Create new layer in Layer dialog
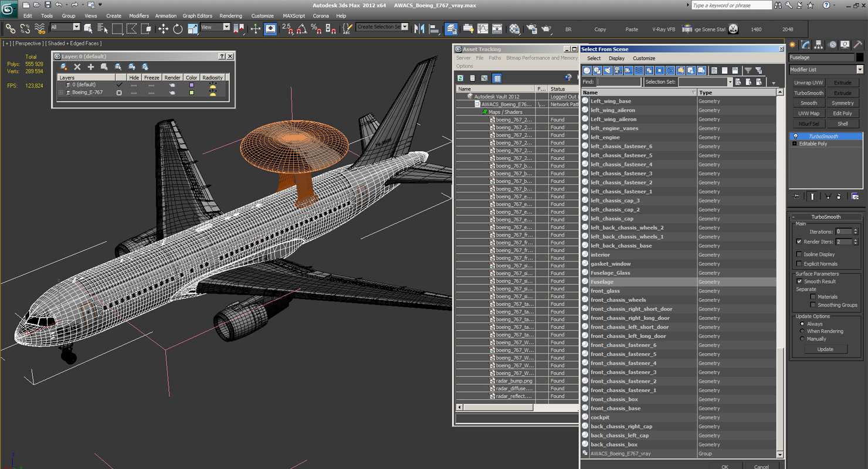Screen dimensions: 868x469 (x=64, y=67)
